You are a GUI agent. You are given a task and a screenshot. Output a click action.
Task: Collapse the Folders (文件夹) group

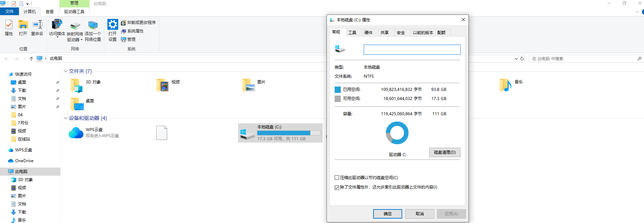tap(66, 71)
